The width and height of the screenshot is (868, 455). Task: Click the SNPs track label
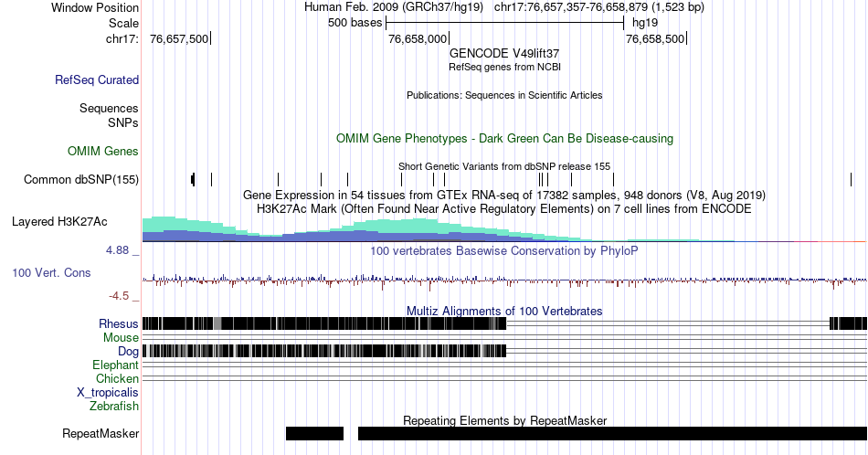pos(123,122)
